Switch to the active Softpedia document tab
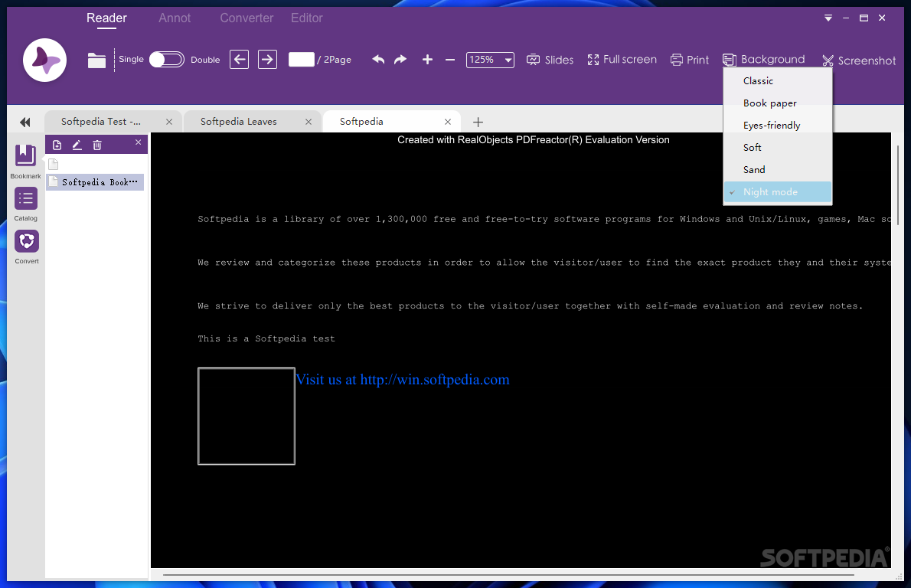Viewport: 911px width, 588px height. click(x=392, y=122)
